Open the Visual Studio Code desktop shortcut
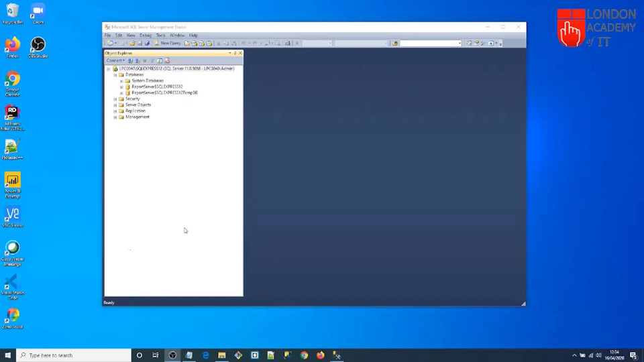This screenshot has height=362, width=644. [x=12, y=287]
